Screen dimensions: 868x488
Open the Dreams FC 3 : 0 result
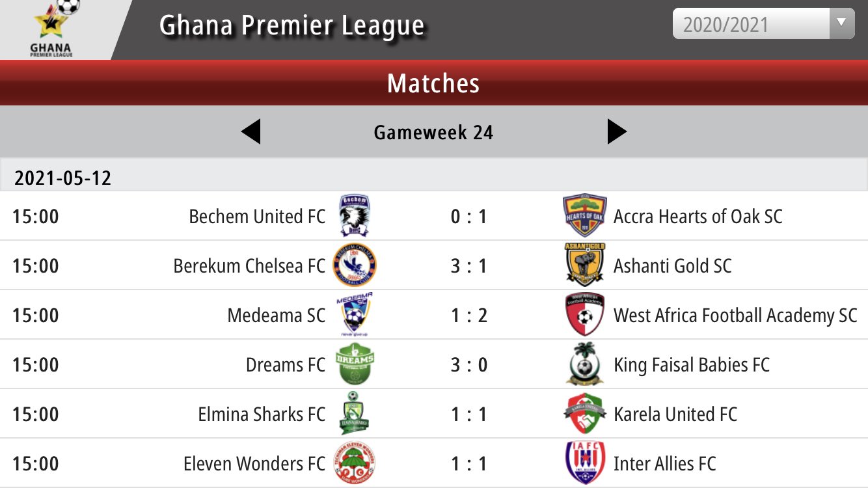468,364
